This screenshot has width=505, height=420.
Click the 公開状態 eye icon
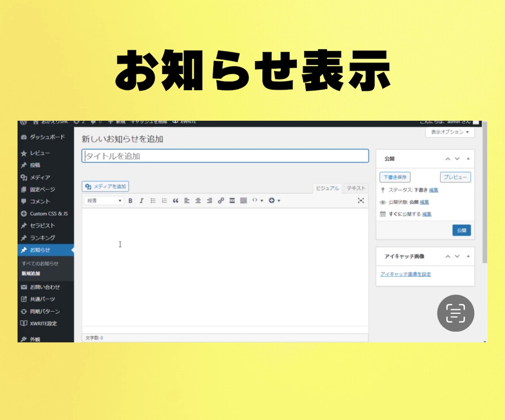click(x=383, y=202)
